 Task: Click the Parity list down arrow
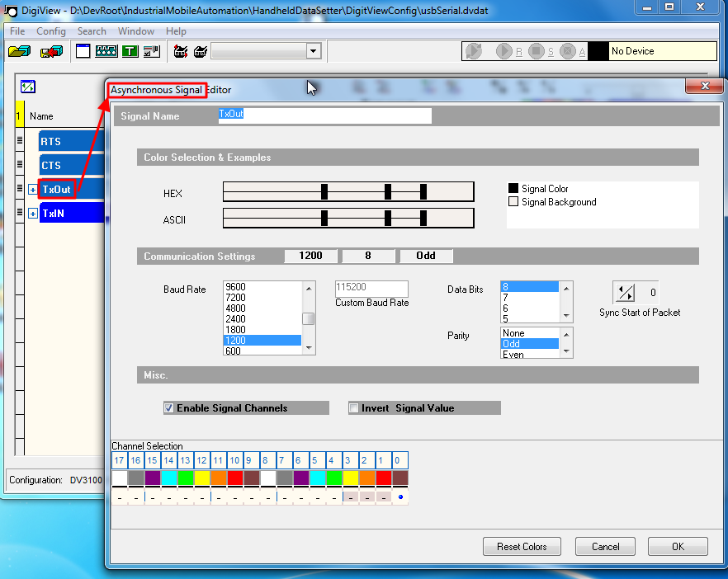pyautogui.click(x=566, y=351)
